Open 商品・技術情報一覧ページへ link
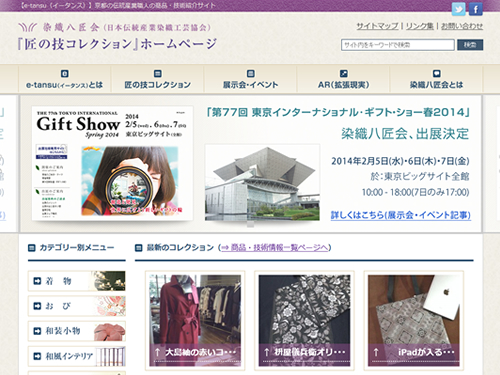This screenshot has width=500, height=375. [274, 248]
